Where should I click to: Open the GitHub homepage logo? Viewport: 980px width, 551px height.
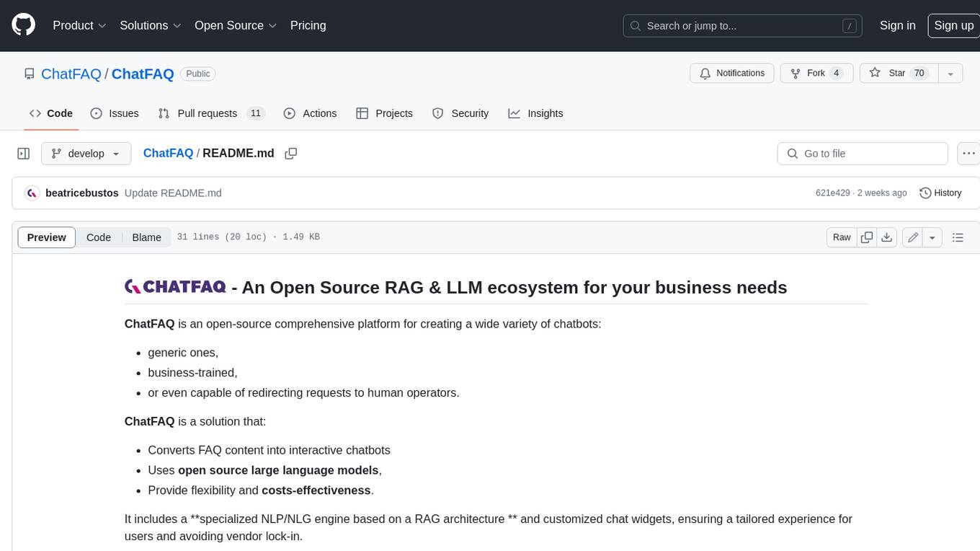(23, 25)
